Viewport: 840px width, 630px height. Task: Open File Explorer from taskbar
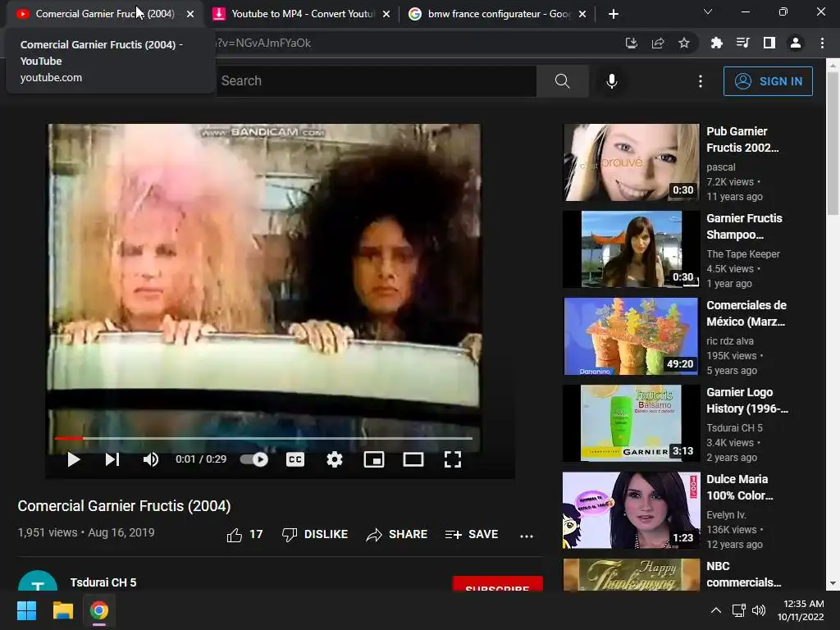[62, 610]
